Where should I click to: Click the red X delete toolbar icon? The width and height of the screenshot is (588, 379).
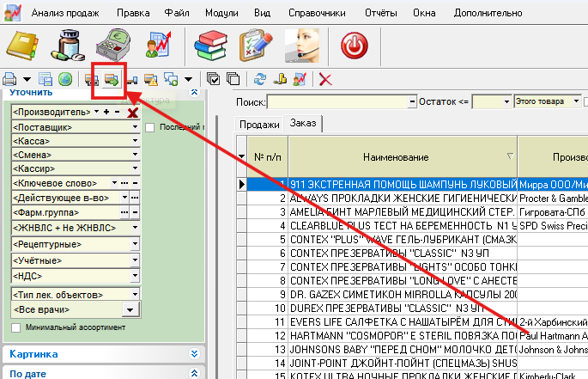point(325,80)
